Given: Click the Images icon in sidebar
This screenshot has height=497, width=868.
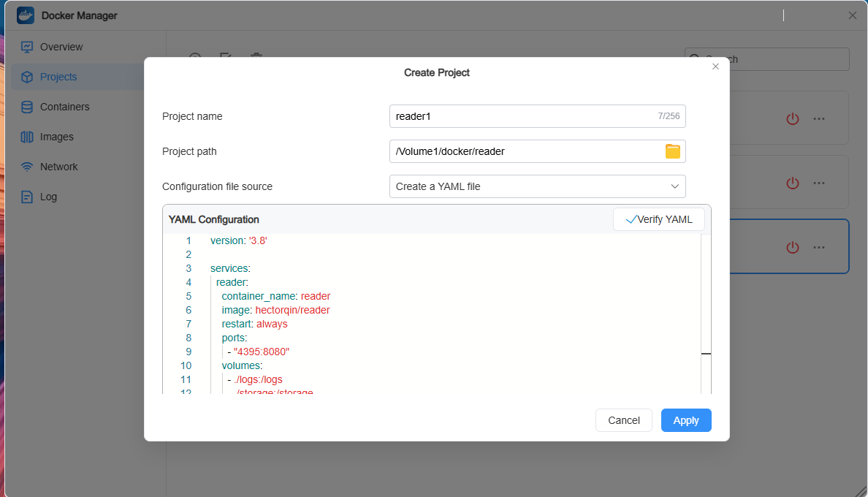Looking at the screenshot, I should coord(26,137).
